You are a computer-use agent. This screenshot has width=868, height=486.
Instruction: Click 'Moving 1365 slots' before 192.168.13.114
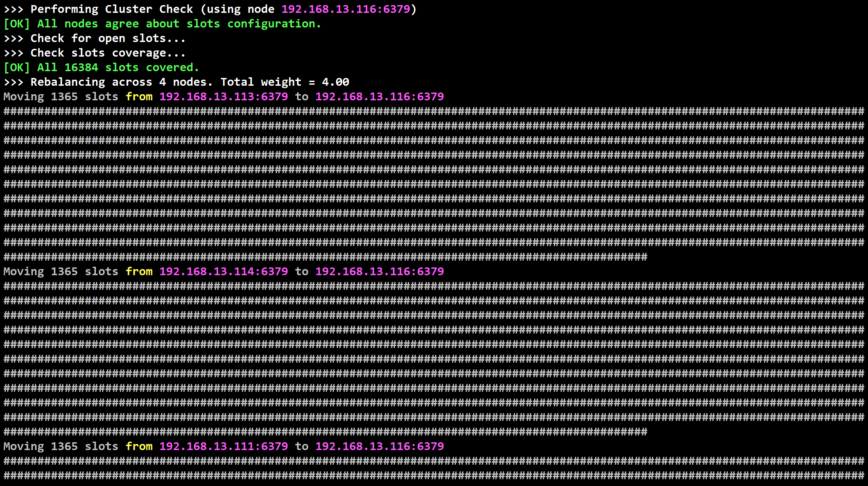pyautogui.click(x=61, y=271)
